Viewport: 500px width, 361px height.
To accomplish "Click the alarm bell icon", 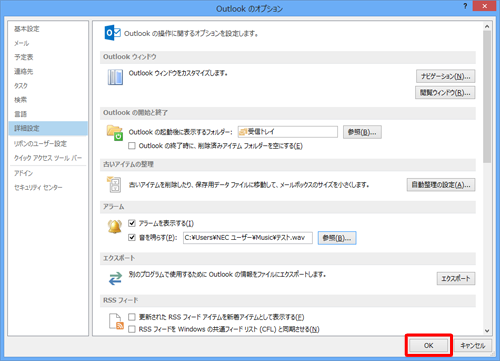I will (115, 227).
